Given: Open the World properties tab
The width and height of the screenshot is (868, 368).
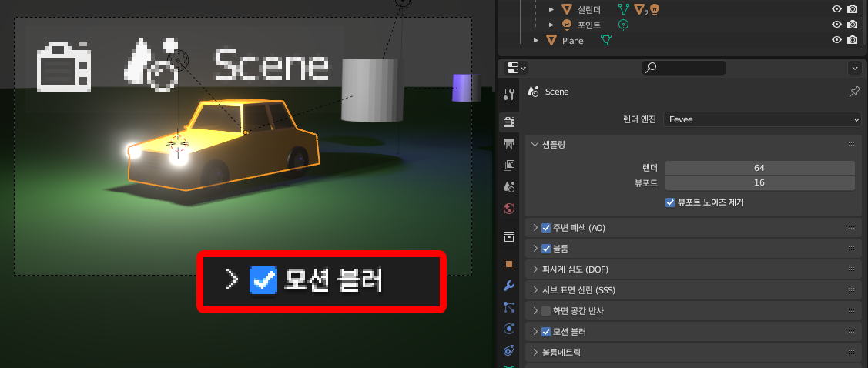Looking at the screenshot, I should (x=509, y=209).
